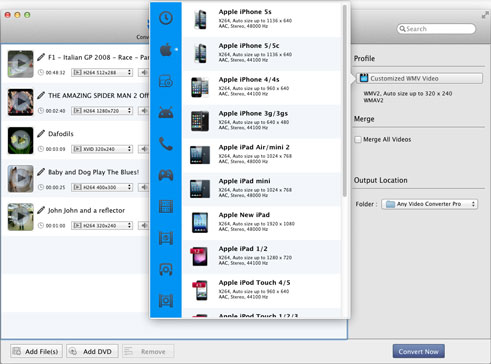
Task: Select the Android devices category
Action: [166, 112]
